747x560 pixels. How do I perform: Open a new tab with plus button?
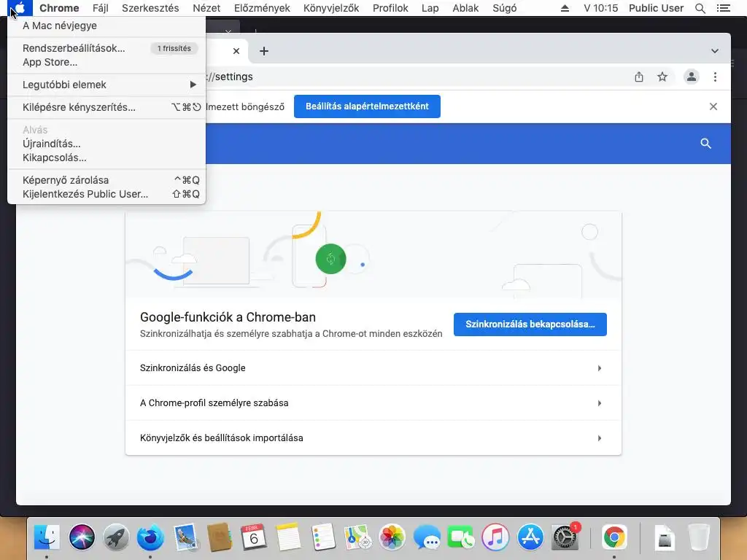[264, 51]
